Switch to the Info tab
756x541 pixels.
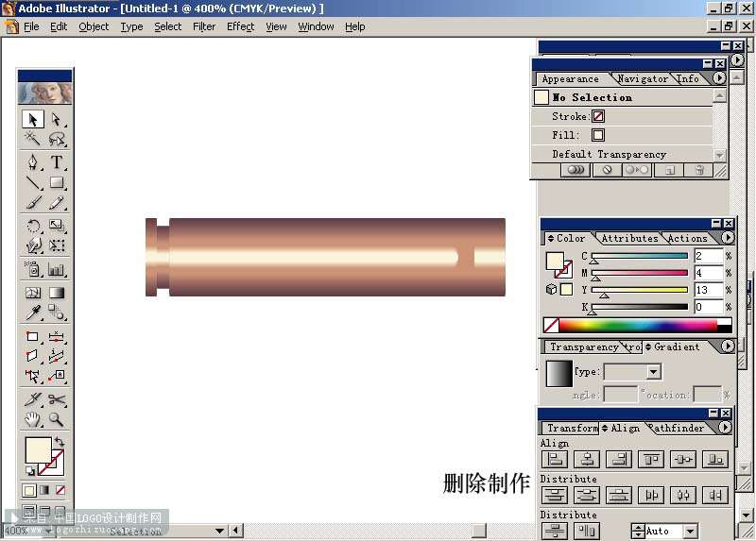coord(688,78)
